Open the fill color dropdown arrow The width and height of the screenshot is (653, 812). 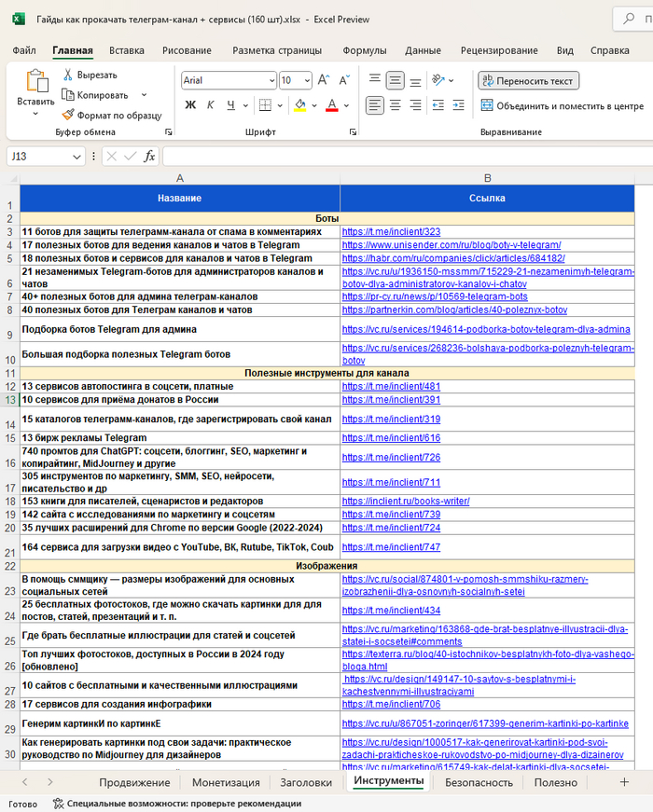coord(314,105)
